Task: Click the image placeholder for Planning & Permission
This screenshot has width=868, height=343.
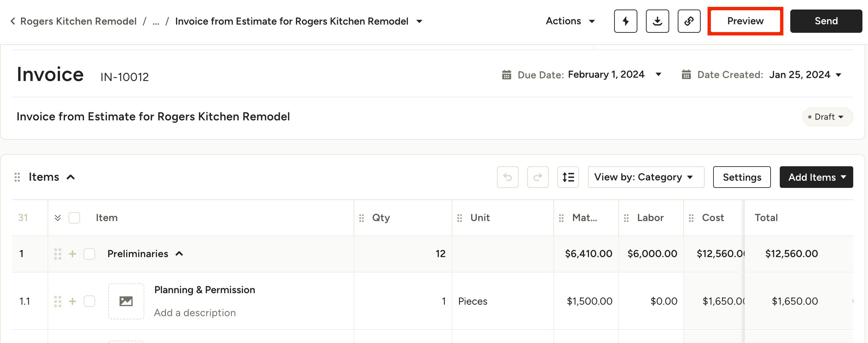Action: point(126,301)
